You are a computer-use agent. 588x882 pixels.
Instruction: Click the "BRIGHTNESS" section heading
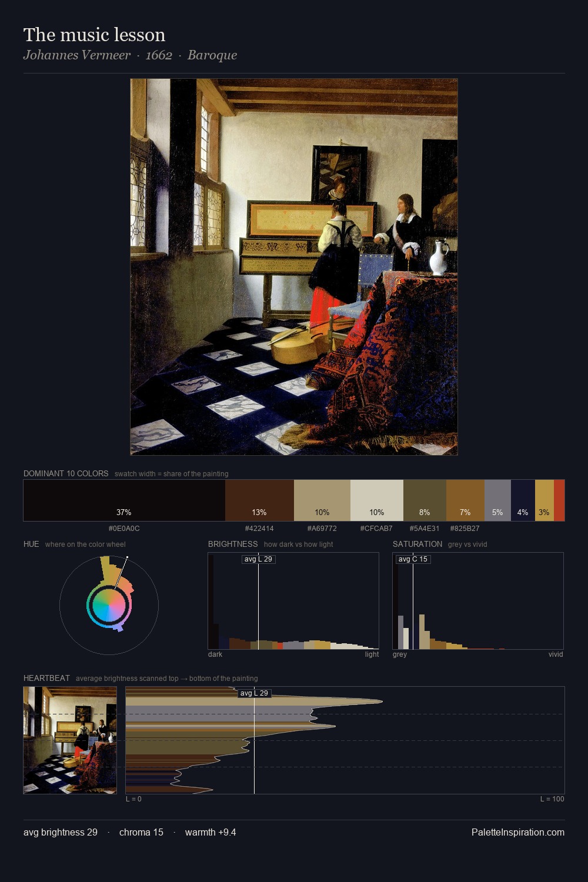(233, 544)
